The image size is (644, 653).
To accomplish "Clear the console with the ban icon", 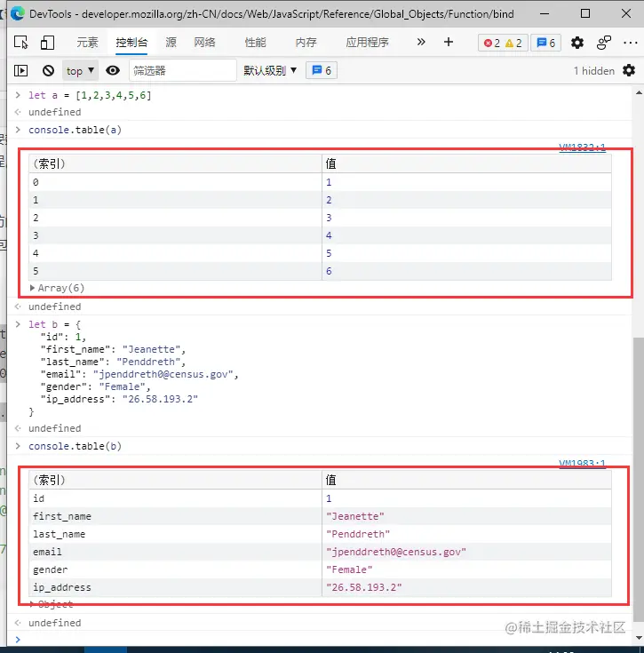I will pyautogui.click(x=48, y=70).
